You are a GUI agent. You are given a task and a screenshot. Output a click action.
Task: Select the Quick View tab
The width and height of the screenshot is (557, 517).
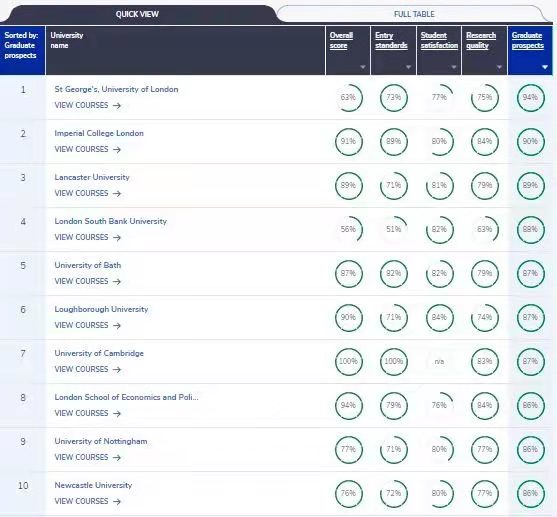click(137, 14)
